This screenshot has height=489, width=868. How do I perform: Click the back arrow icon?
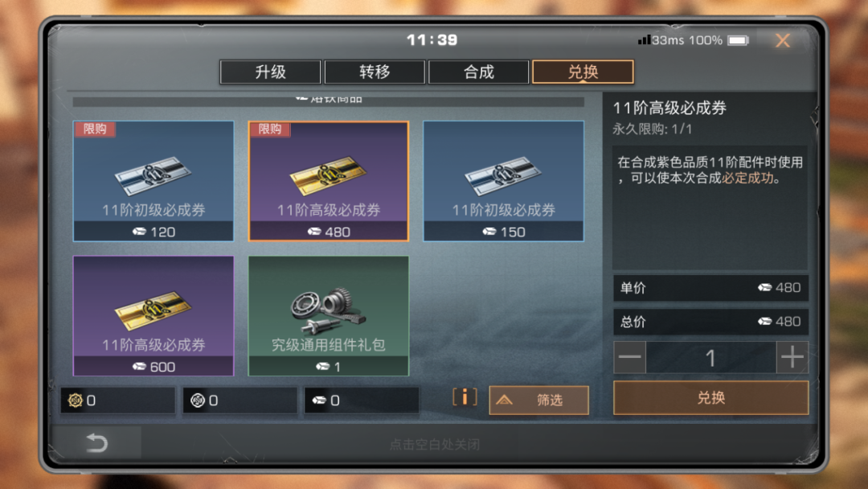97,442
